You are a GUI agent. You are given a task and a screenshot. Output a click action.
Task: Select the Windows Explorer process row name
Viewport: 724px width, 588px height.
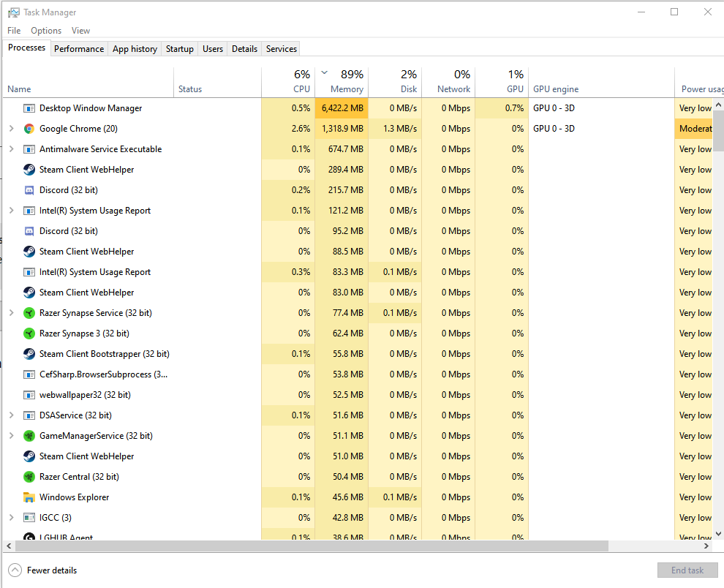tap(75, 497)
